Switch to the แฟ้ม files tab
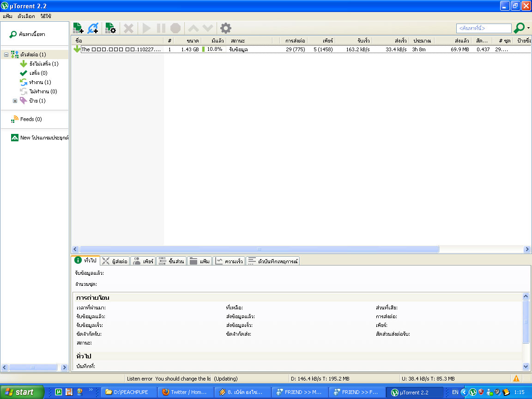Image resolution: width=532 pixels, height=399 pixels. tap(199, 261)
